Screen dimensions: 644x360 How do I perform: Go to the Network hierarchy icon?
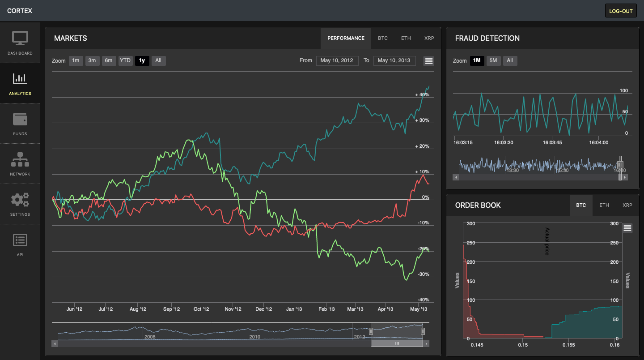click(20, 159)
